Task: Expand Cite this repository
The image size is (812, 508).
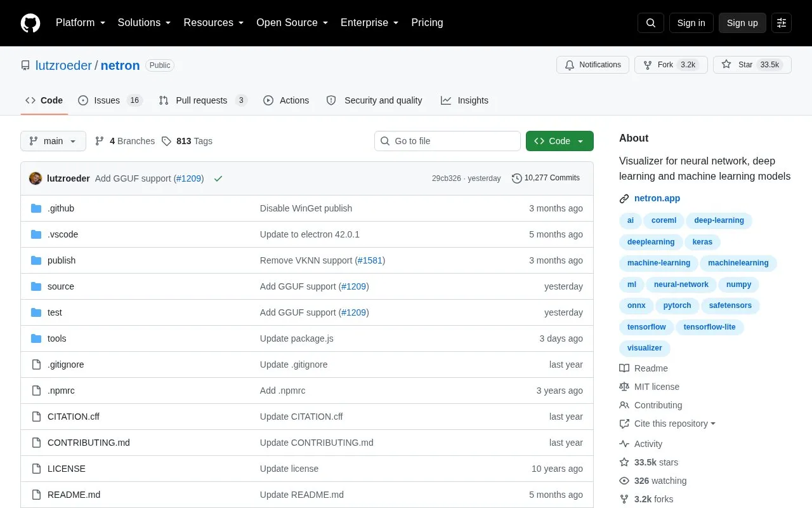Action: point(667,424)
